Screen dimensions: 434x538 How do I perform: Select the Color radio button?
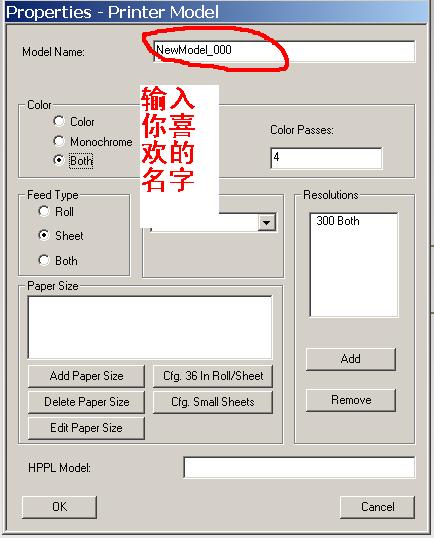59,121
